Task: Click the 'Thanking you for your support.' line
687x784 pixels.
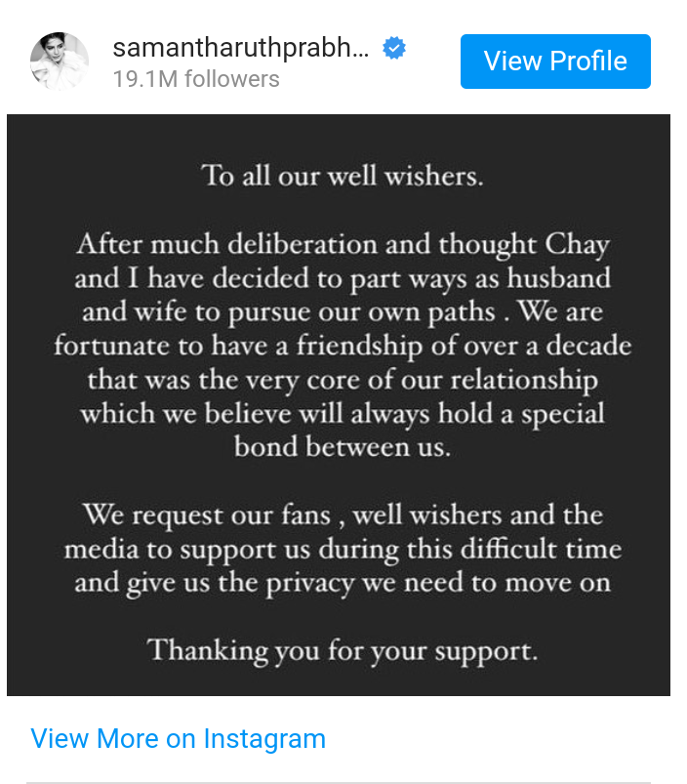Action: [x=343, y=651]
